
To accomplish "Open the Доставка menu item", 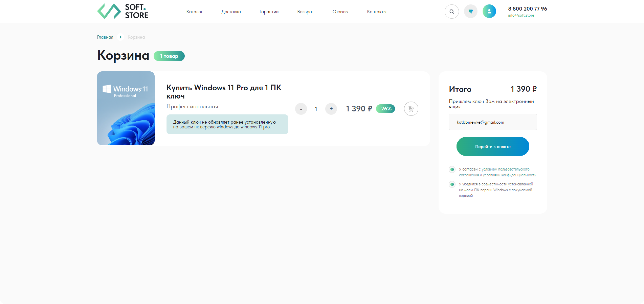I will click(x=231, y=12).
